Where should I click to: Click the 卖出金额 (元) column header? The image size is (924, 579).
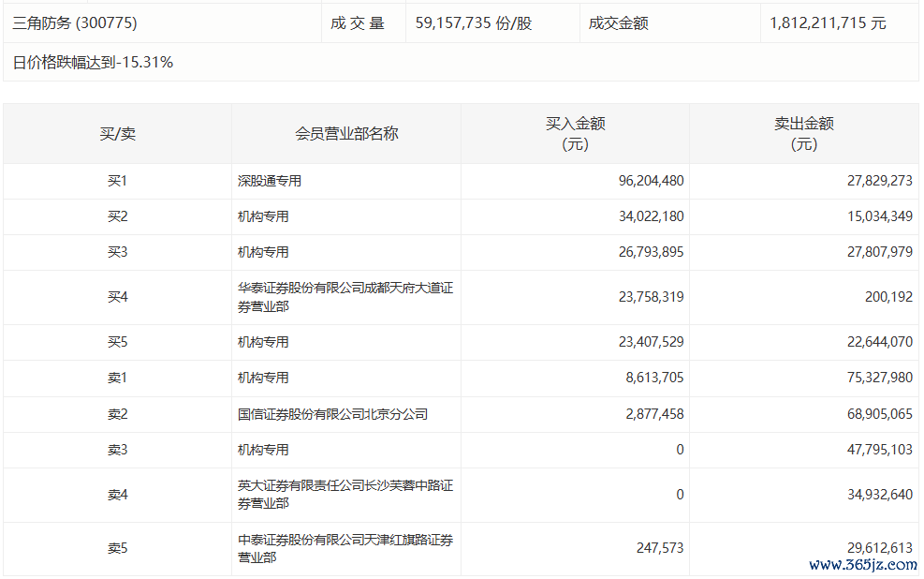coord(804,134)
